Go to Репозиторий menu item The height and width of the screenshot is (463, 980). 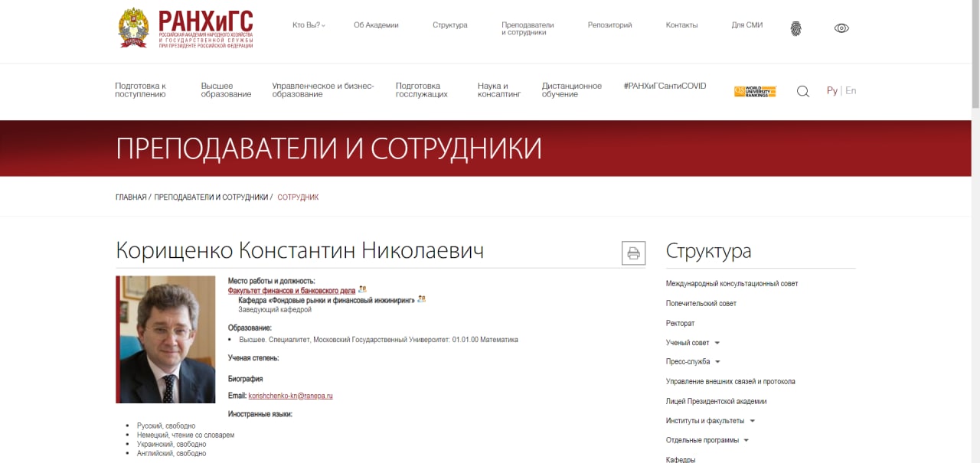(x=609, y=25)
